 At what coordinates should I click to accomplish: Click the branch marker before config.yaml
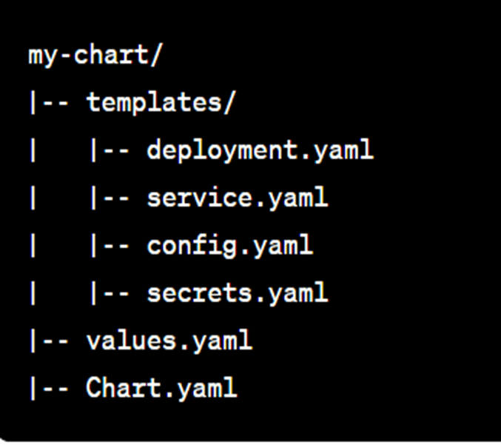click(x=110, y=245)
